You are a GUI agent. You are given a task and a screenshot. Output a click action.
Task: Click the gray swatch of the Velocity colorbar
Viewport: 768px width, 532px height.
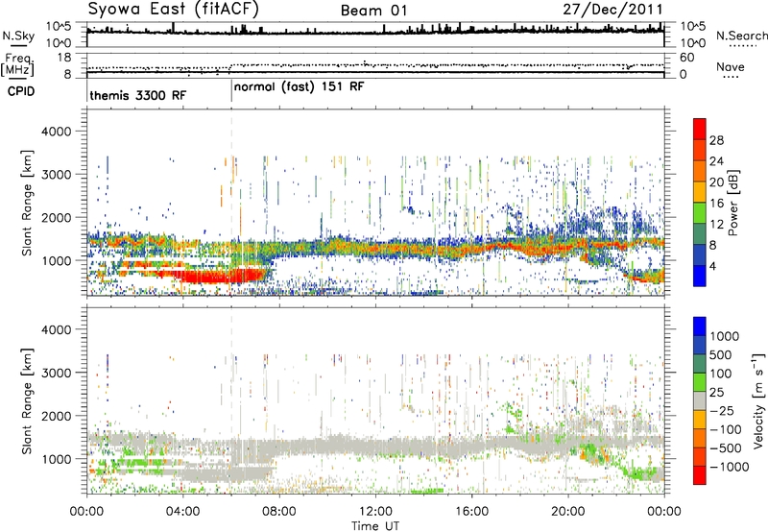click(x=700, y=400)
